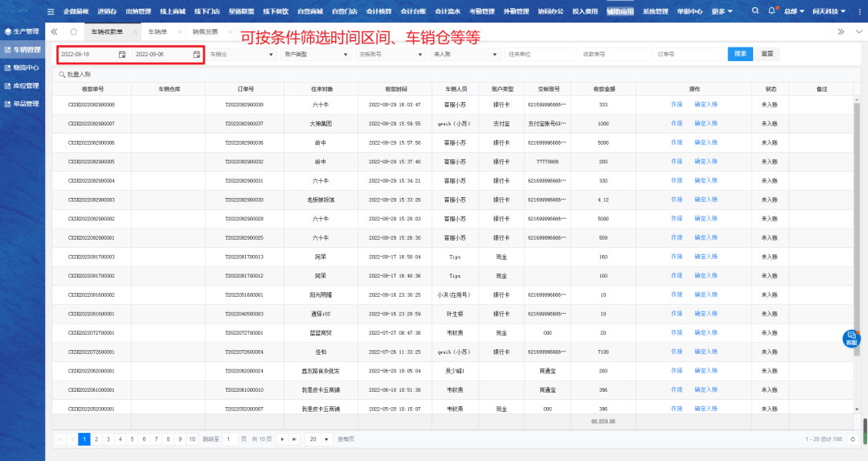Click the hamburger menu icon at top left
The image size is (868, 461).
(x=51, y=11)
